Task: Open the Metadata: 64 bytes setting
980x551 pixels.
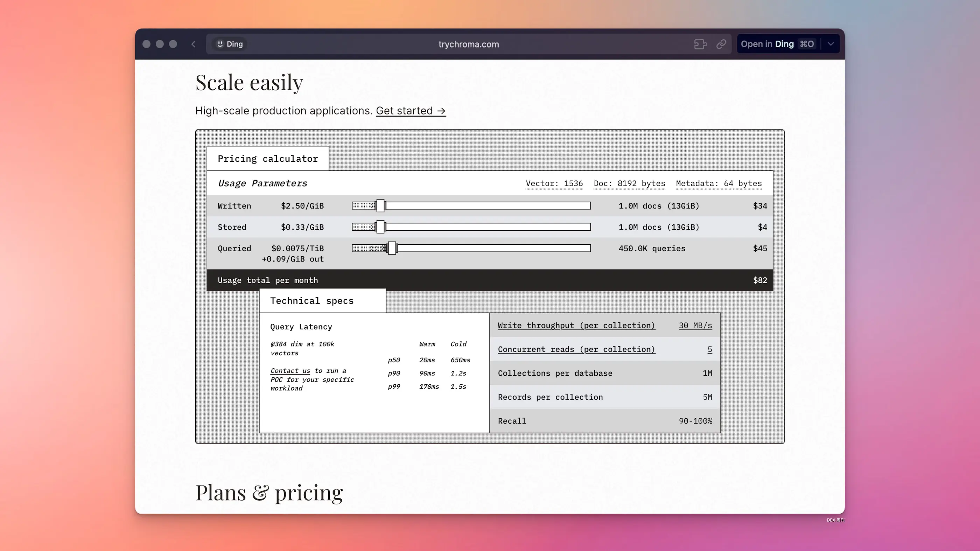Action: 719,183
